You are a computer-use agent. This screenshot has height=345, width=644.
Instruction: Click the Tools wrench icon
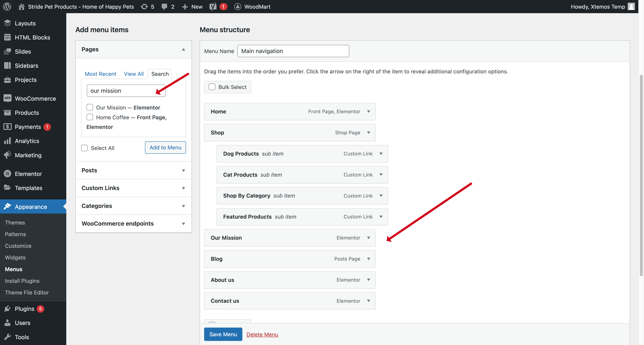point(8,337)
